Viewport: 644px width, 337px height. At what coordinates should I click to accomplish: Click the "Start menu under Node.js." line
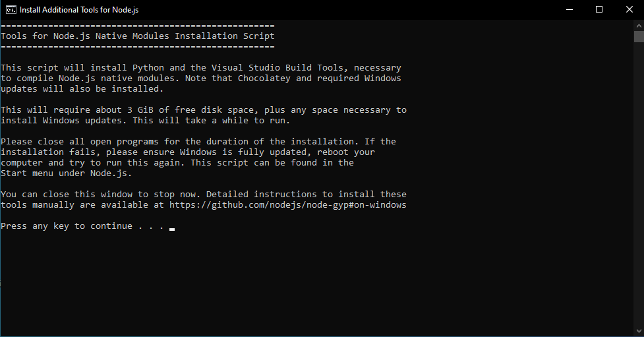tap(66, 173)
